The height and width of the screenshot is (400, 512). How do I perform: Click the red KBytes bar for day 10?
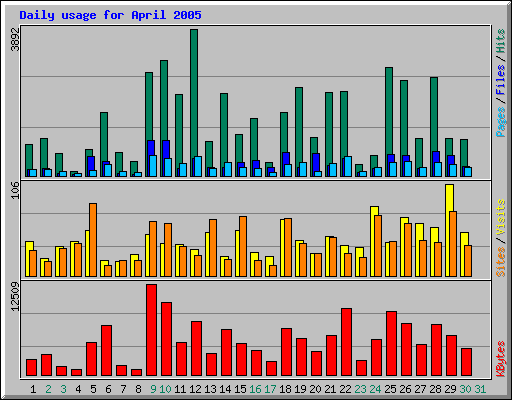(167, 339)
